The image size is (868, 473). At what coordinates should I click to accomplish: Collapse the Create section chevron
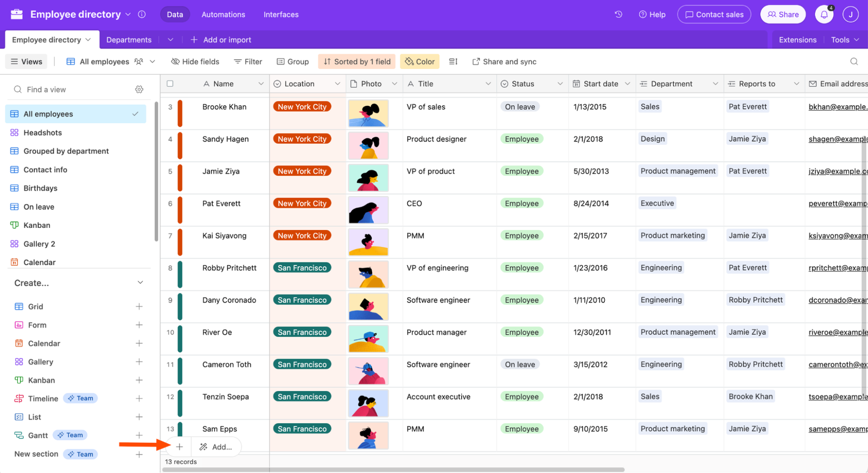[141, 283]
